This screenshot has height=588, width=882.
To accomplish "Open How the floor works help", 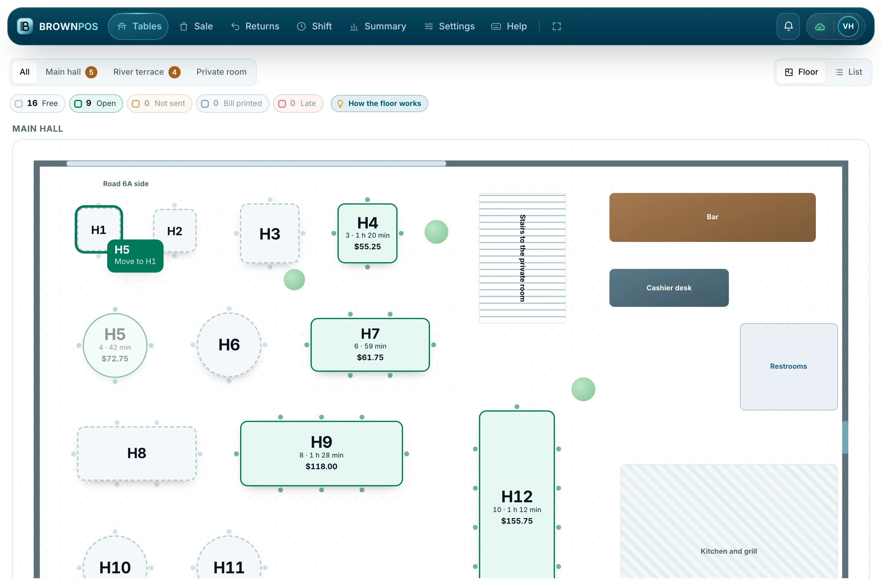I will tap(379, 104).
